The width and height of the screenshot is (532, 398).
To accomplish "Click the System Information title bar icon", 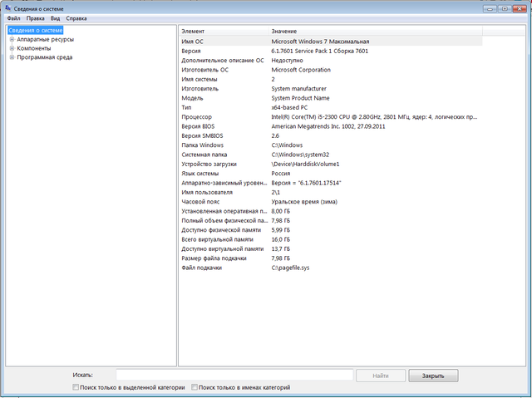I will (x=7, y=7).
